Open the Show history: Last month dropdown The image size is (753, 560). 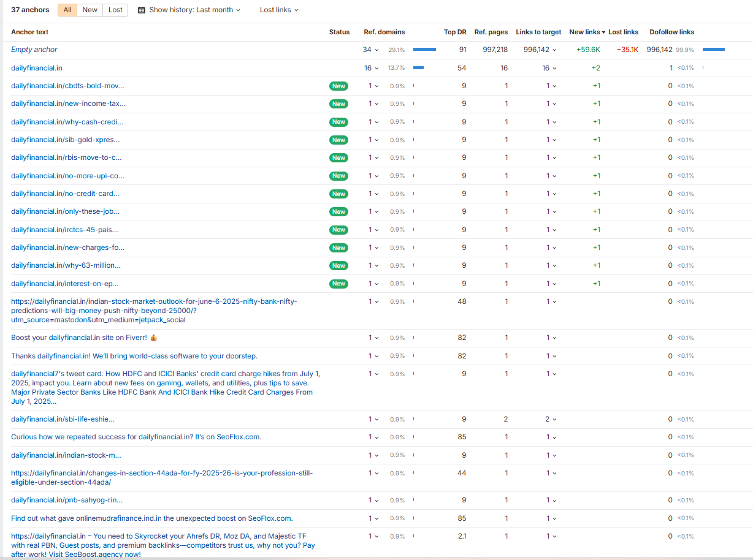194,10
